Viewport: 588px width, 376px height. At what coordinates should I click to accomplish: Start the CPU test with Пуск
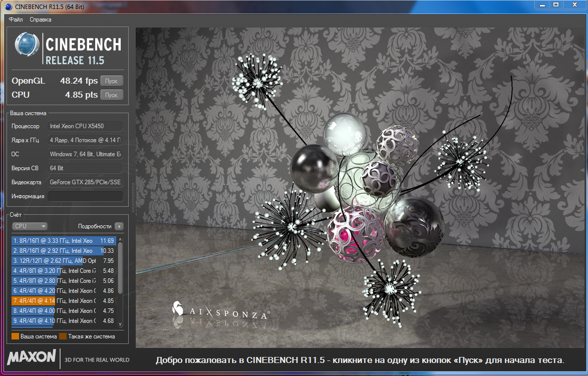pyautogui.click(x=111, y=95)
